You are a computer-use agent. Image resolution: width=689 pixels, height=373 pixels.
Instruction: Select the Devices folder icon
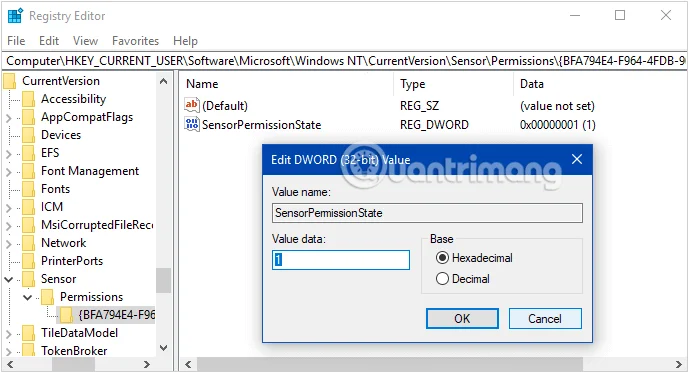click(x=29, y=135)
